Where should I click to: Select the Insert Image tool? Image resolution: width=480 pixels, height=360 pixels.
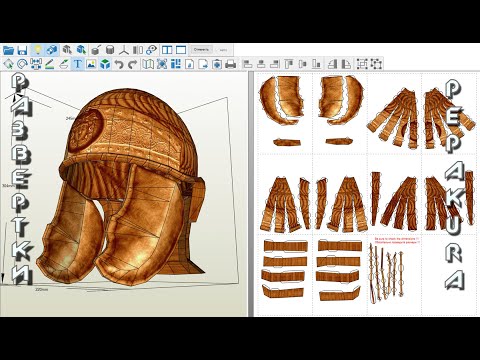91,64
